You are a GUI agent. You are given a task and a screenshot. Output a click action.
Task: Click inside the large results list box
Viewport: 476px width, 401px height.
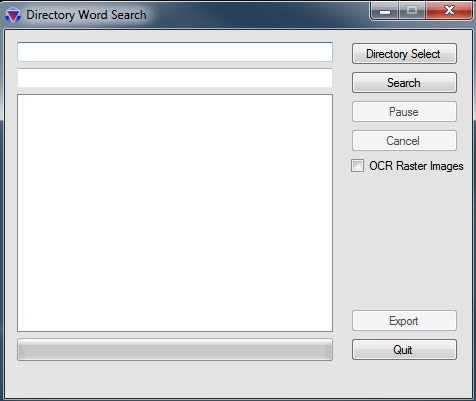[175, 213]
